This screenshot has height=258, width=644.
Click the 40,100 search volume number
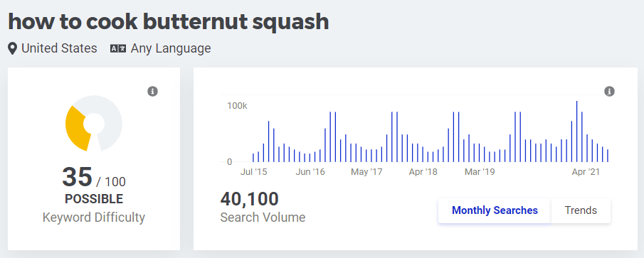[249, 199]
